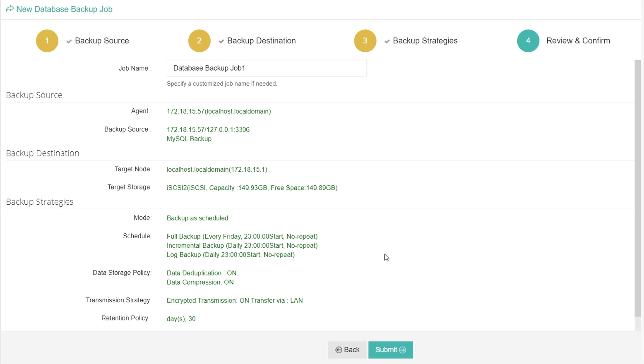Click the step 2 circle icon

tap(199, 41)
